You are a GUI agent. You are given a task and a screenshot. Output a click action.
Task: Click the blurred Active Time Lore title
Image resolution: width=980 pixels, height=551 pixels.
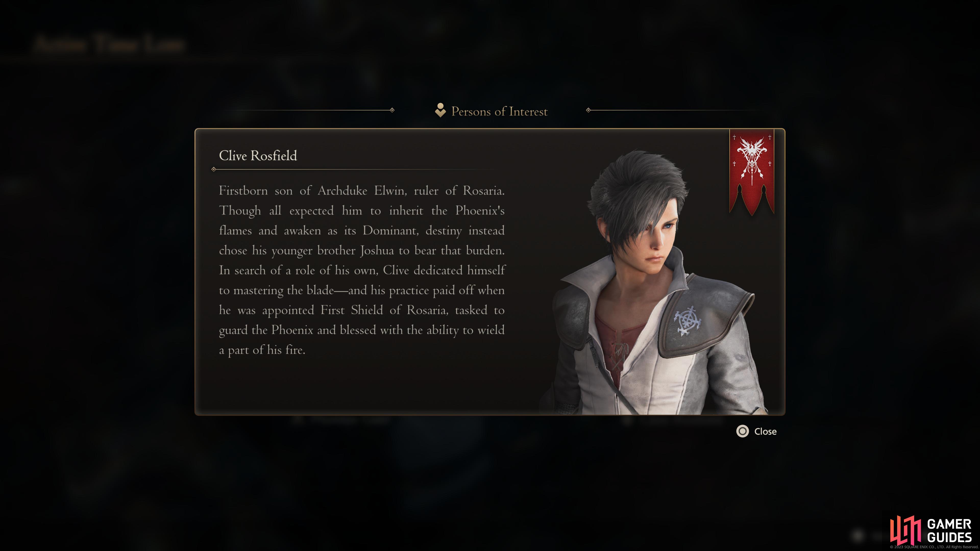[109, 44]
